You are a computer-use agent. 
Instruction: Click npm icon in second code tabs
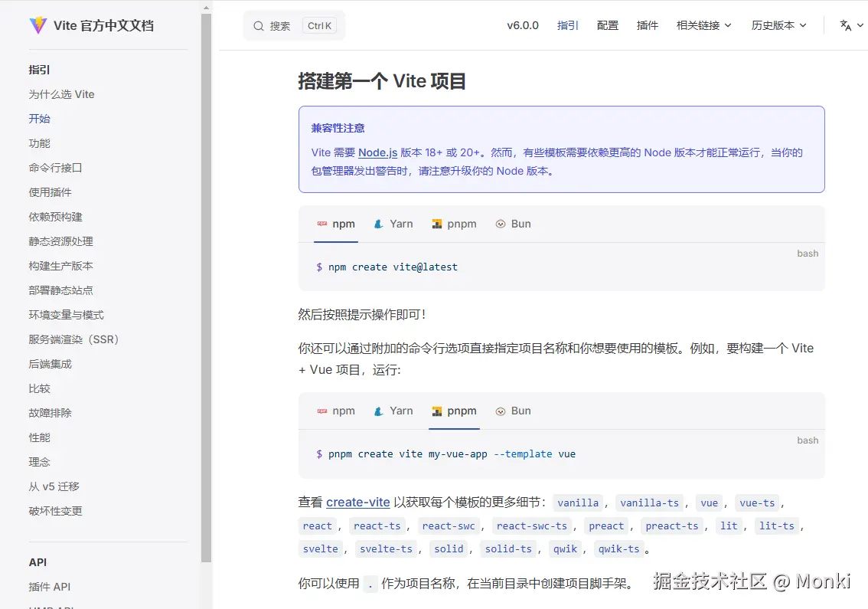[x=322, y=411]
